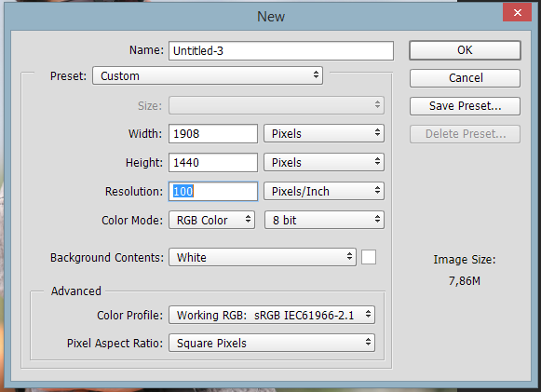Screen dimensions: 541x392
Task: Open Pixel Aspect Ratio Square Pixels dropdown
Action: pyautogui.click(x=272, y=343)
